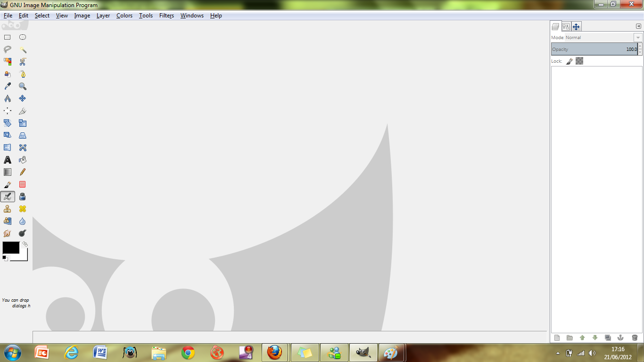Viewport: 644px width, 362px height.
Task: Raise layer with green up arrow
Action: 582,337
